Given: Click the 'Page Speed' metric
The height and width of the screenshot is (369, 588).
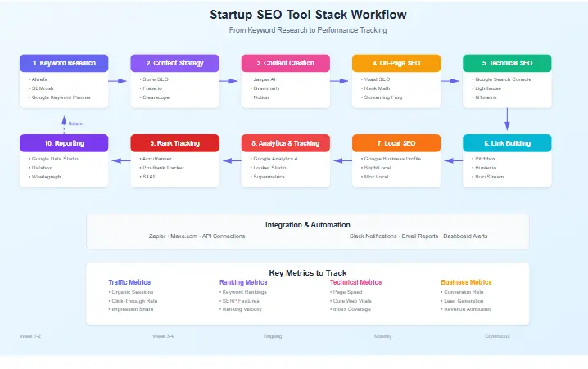Looking at the screenshot, I should click(346, 292).
